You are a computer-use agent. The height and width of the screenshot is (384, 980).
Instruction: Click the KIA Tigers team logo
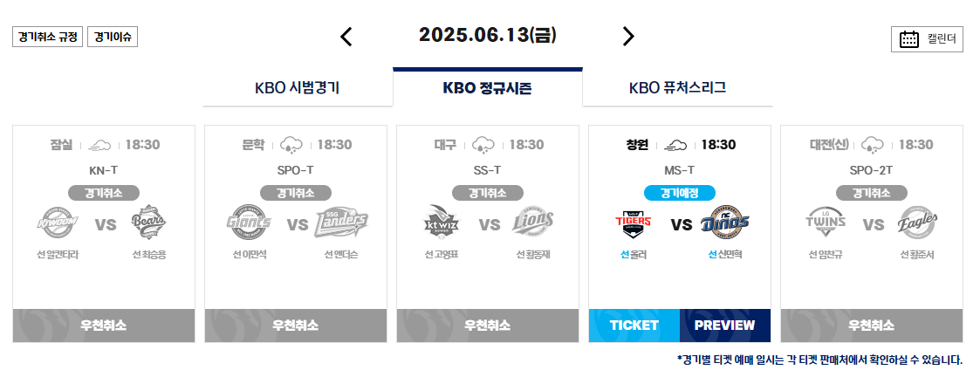[x=634, y=223]
